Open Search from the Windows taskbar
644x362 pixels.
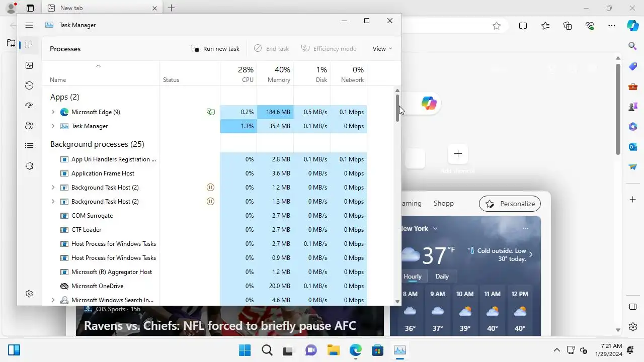click(267, 350)
